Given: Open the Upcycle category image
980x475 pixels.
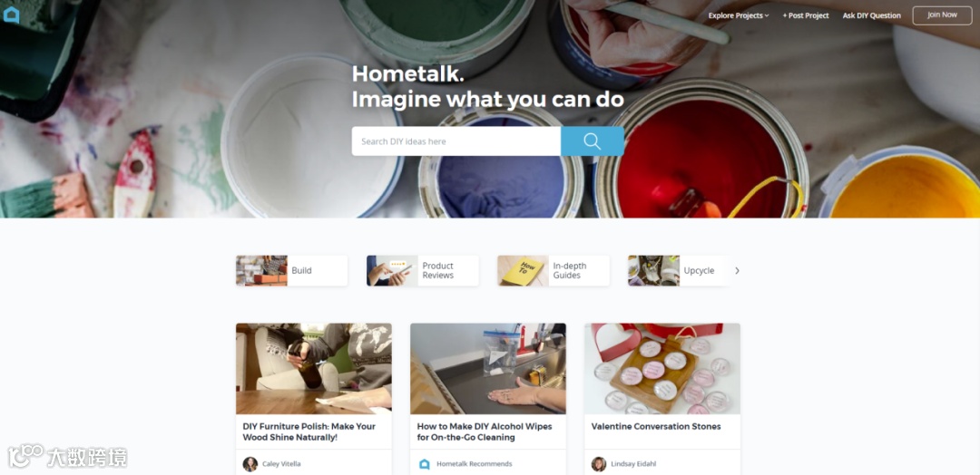Looking at the screenshot, I should (653, 270).
